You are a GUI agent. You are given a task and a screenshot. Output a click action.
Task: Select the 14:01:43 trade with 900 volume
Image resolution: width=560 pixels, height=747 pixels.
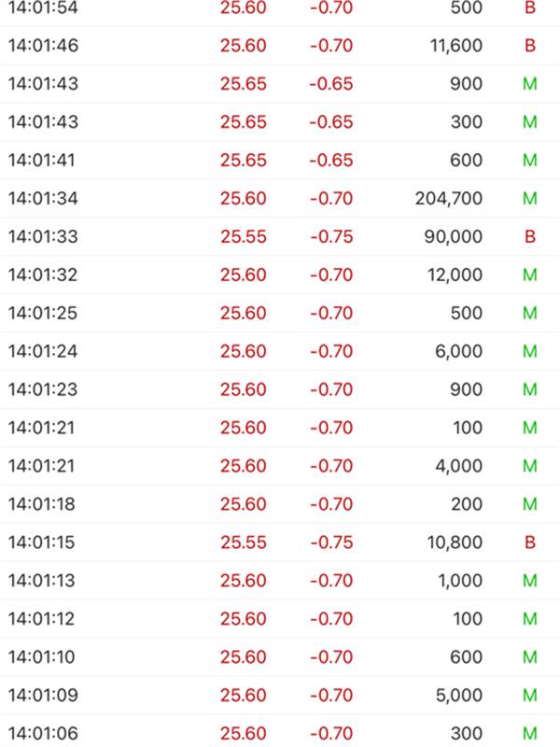click(x=43, y=84)
